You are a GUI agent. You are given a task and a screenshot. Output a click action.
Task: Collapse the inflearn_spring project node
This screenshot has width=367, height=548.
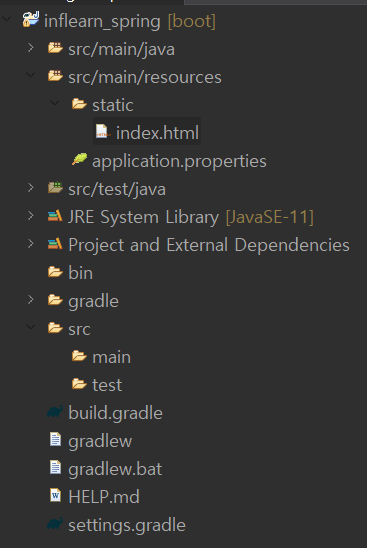pos(7,19)
